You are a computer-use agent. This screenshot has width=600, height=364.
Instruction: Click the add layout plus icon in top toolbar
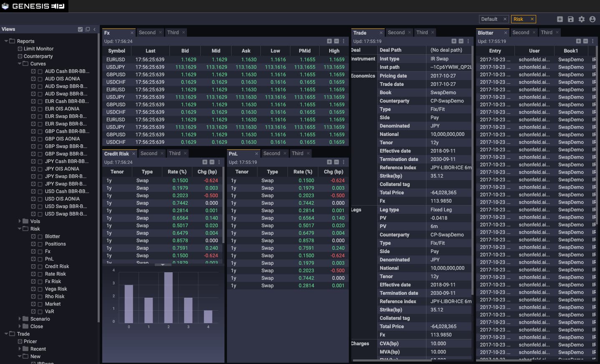click(560, 19)
